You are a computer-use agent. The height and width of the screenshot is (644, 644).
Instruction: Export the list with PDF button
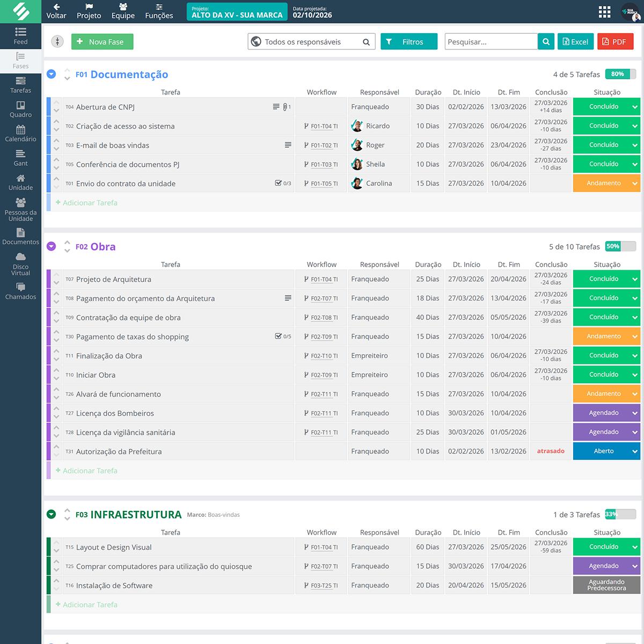tap(615, 42)
